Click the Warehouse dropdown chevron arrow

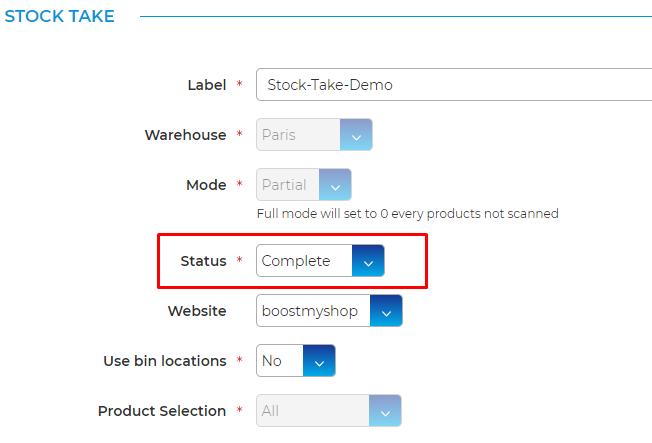[356, 135]
